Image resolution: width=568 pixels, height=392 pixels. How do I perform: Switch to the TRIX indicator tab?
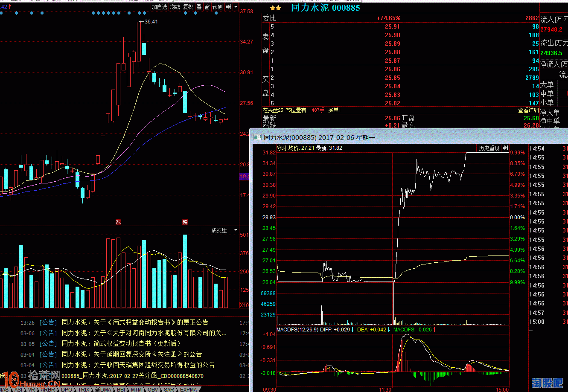84,389
